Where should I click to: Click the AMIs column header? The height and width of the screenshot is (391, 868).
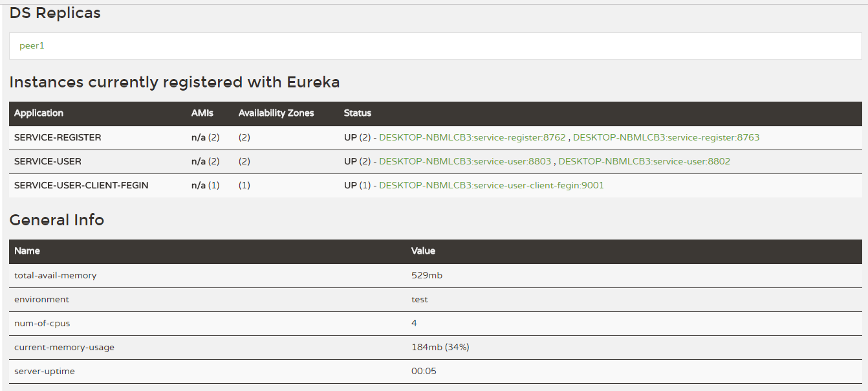pos(202,113)
